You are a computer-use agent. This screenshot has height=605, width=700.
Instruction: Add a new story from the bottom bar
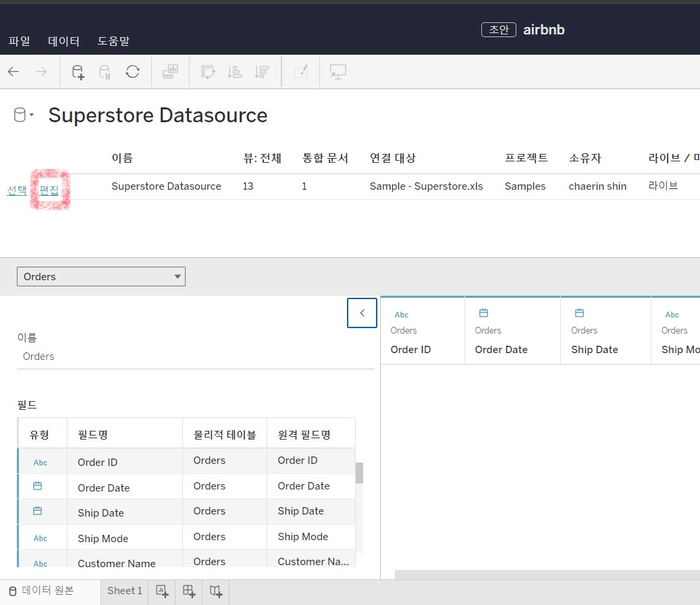[216, 591]
